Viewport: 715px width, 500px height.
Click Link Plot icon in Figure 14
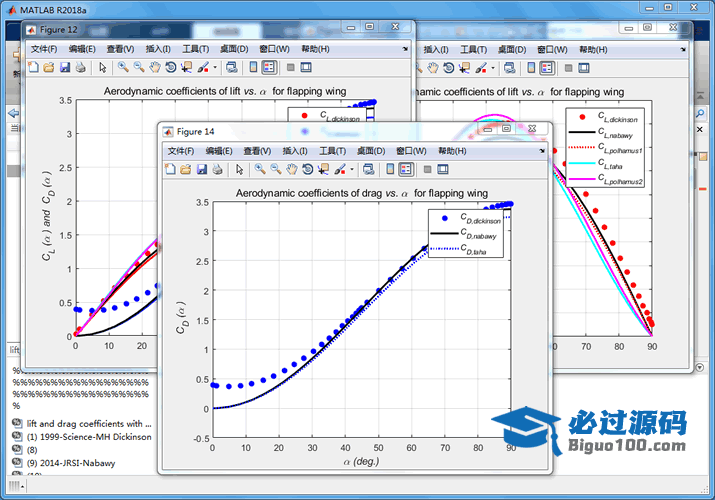368,170
